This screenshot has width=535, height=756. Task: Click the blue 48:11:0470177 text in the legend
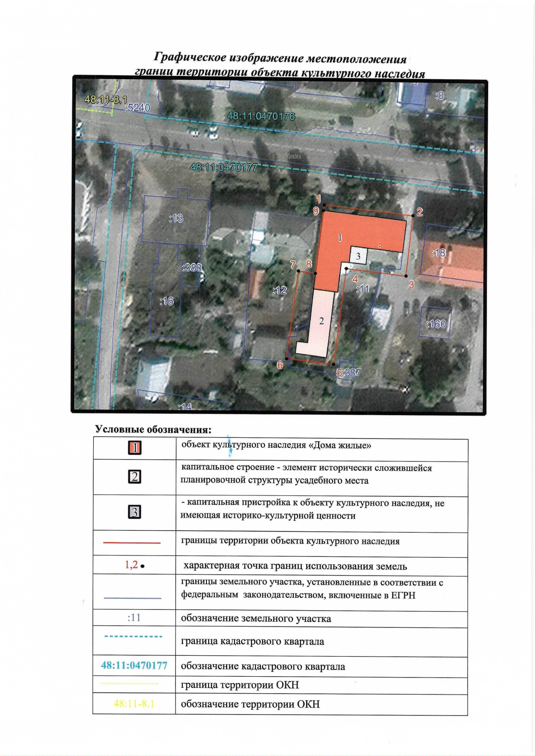click(x=134, y=665)
